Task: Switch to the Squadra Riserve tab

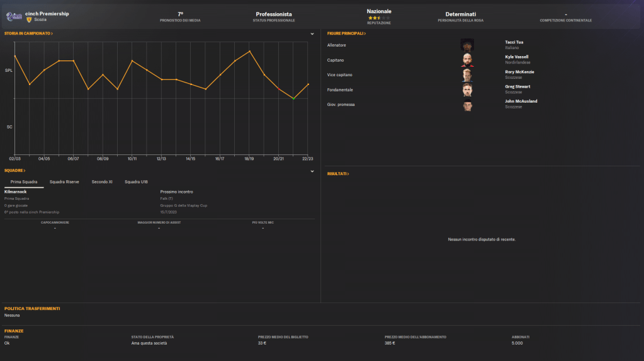Action: coord(64,181)
